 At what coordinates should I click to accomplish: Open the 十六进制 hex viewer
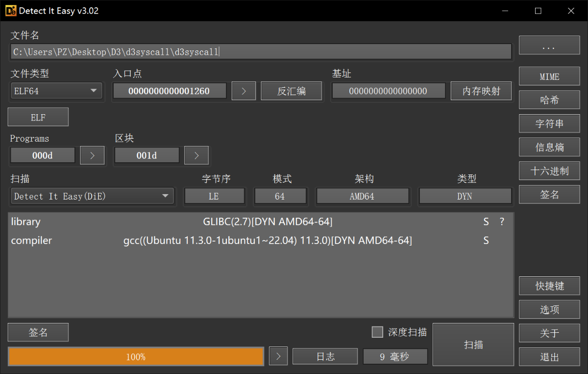click(x=549, y=171)
